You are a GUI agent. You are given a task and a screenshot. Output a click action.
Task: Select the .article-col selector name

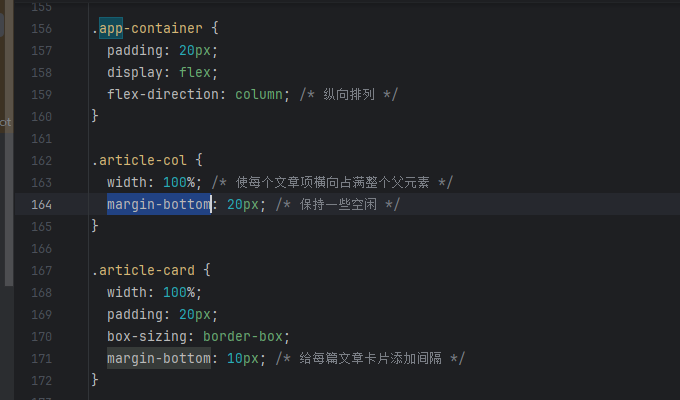pos(139,161)
